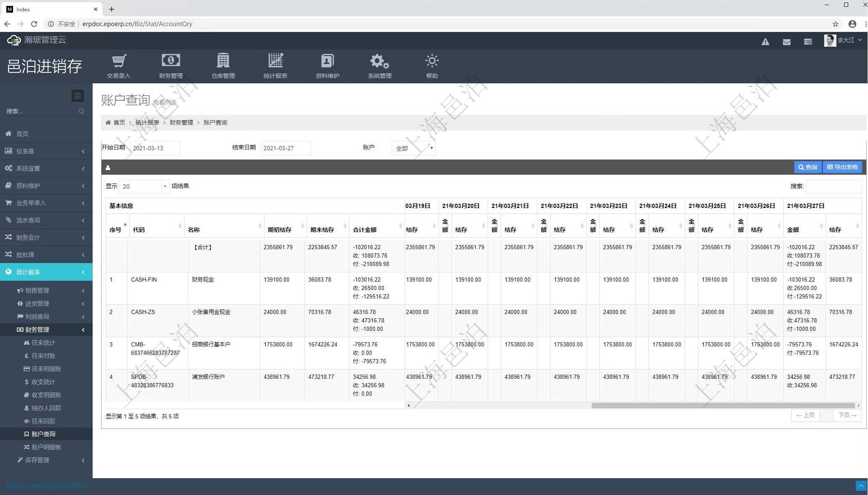This screenshot has width=868, height=495.
Task: Select 账户明细账 in the sidebar
Action: (46, 447)
